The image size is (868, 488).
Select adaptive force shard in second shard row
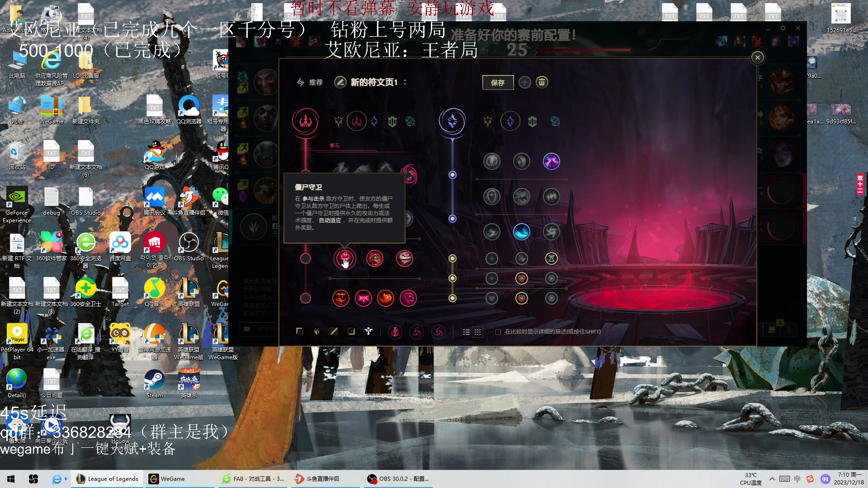(x=492, y=278)
